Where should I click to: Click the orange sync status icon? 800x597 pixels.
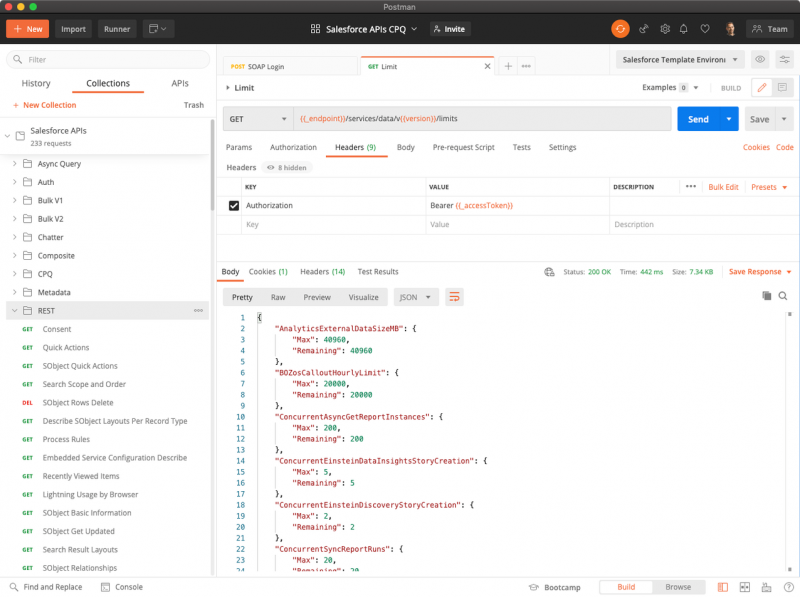pos(620,29)
